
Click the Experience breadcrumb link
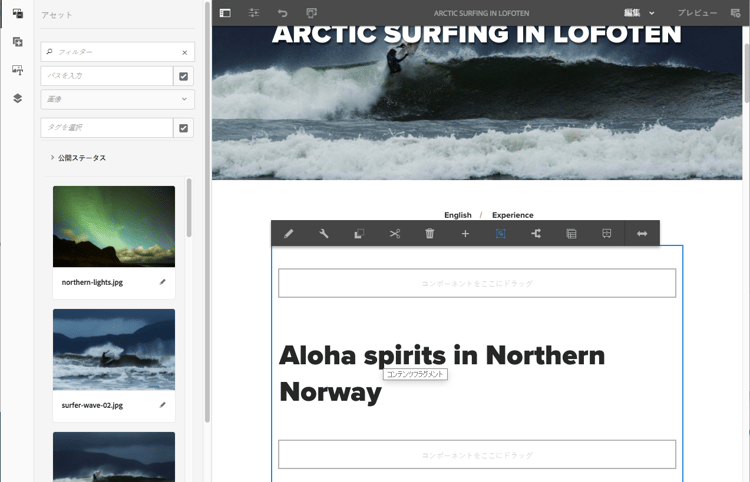(513, 215)
